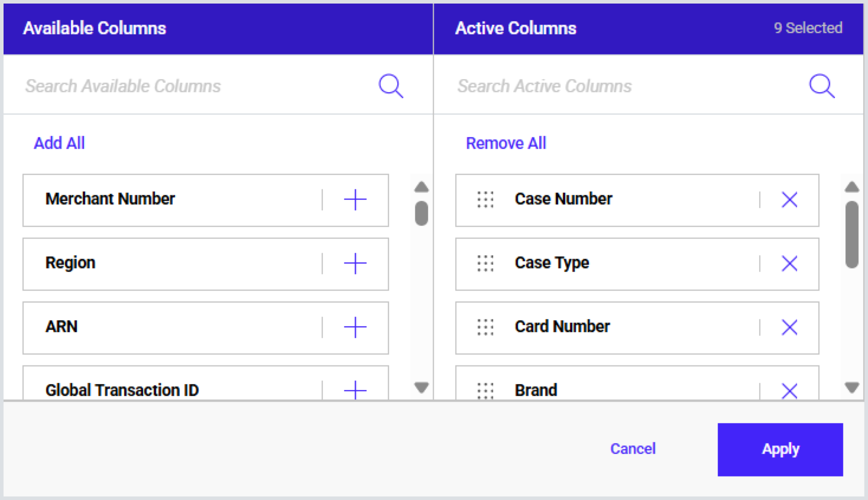Remove the Case Type column
The height and width of the screenshot is (500, 868).
point(789,264)
